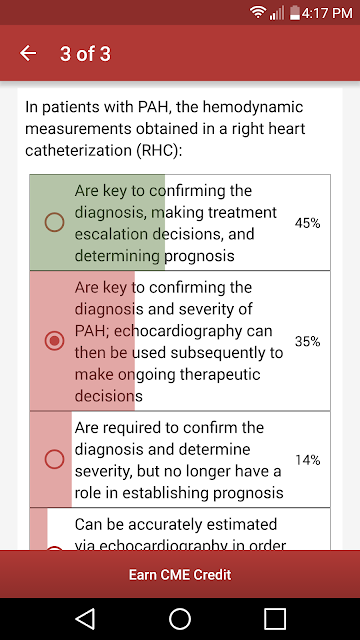Tap the 14% result percentage
The image size is (360, 640).
(307, 460)
